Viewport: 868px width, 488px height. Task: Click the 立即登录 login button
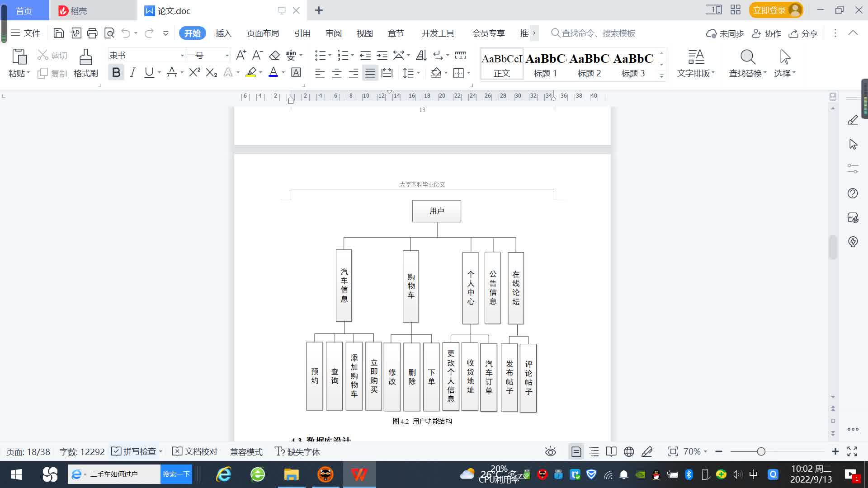[776, 10]
